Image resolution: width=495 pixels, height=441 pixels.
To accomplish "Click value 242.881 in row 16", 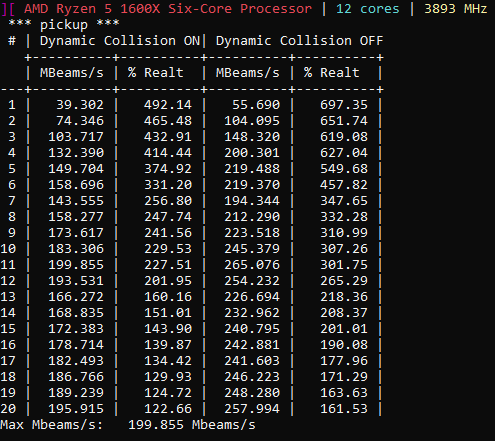I will 252,345.
